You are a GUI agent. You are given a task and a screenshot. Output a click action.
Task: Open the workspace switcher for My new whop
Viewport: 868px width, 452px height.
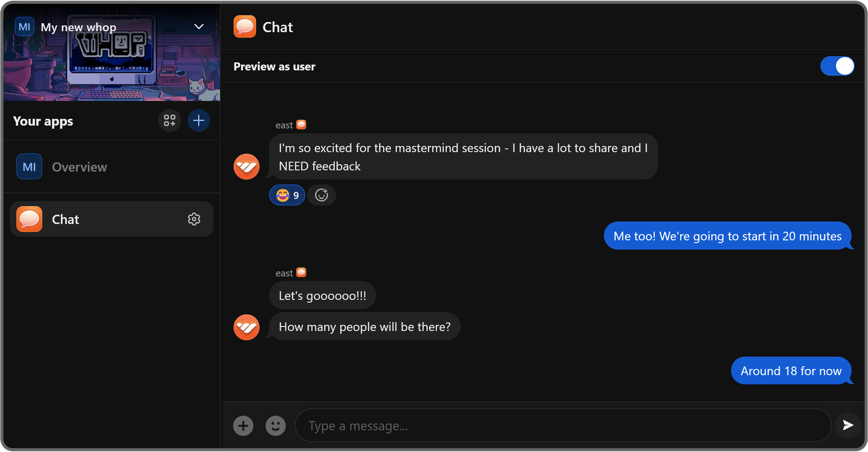(78, 27)
